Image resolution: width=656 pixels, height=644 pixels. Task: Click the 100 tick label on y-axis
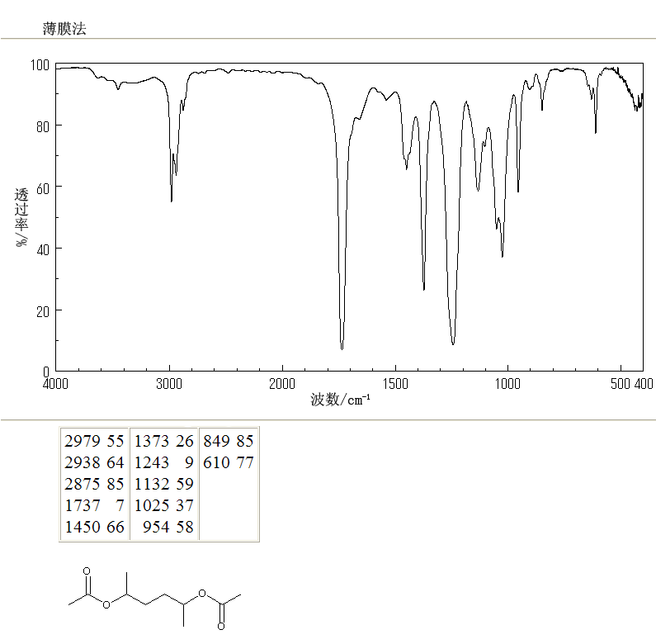(40, 64)
